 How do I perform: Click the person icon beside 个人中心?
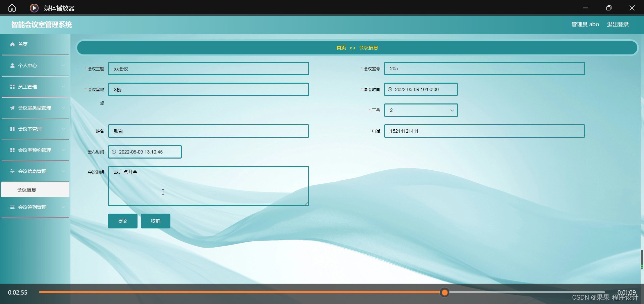pos(12,66)
